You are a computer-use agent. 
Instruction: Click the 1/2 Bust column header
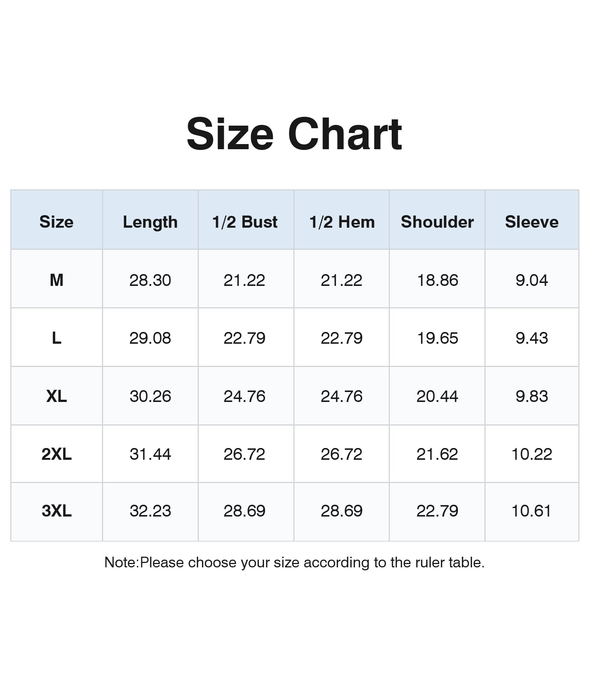(x=245, y=222)
